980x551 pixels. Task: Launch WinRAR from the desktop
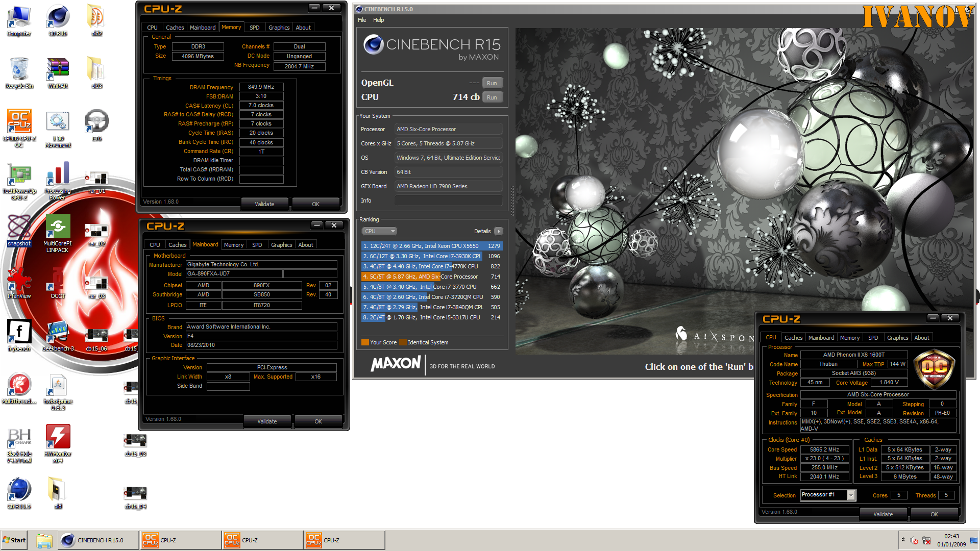tap(58, 73)
